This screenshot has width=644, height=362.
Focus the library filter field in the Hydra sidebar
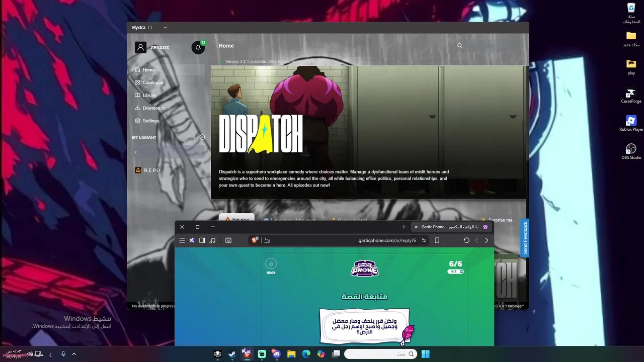[169, 152]
